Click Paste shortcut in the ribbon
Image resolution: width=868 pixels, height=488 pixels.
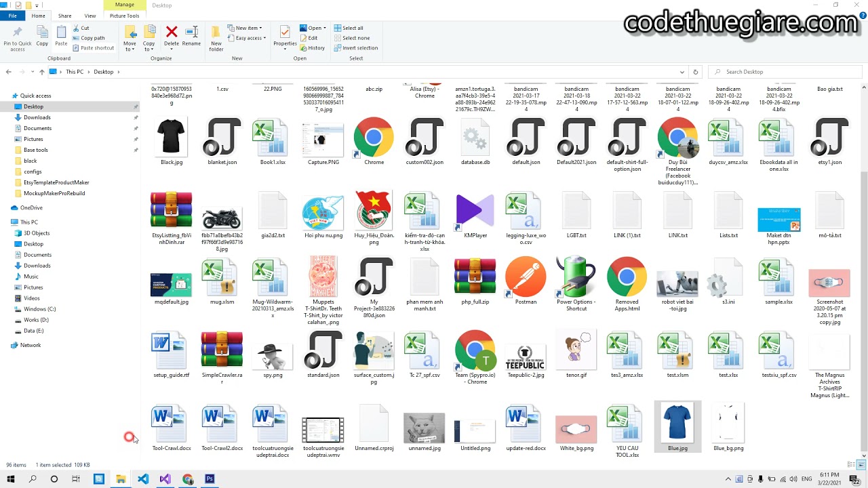pyautogui.click(x=93, y=48)
